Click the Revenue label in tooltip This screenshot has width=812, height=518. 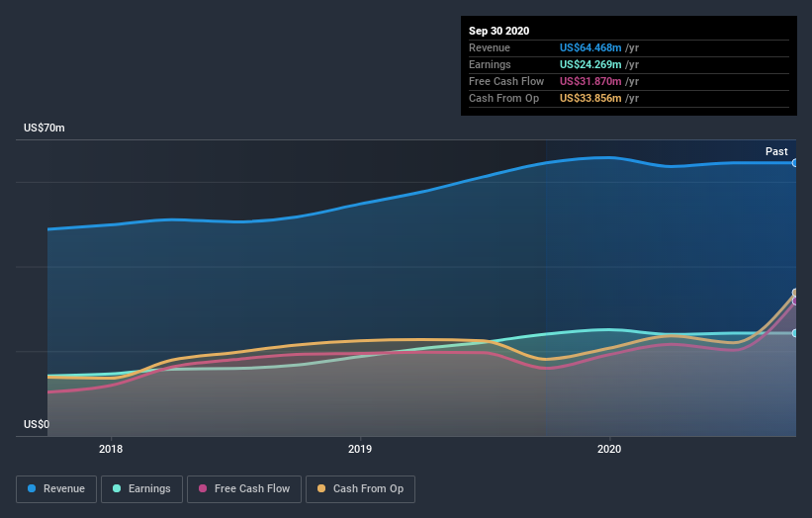click(x=490, y=47)
